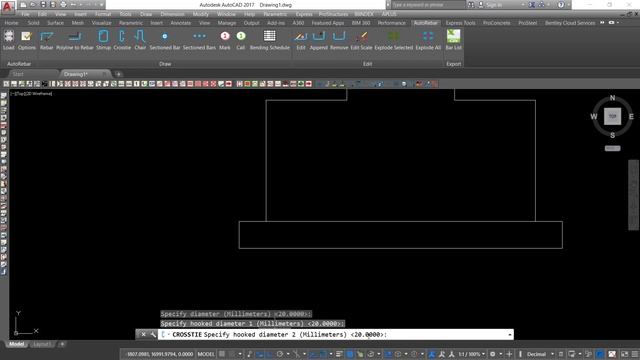Select the Stirrup tool
Screen dimensions: 640x360
pos(103,40)
